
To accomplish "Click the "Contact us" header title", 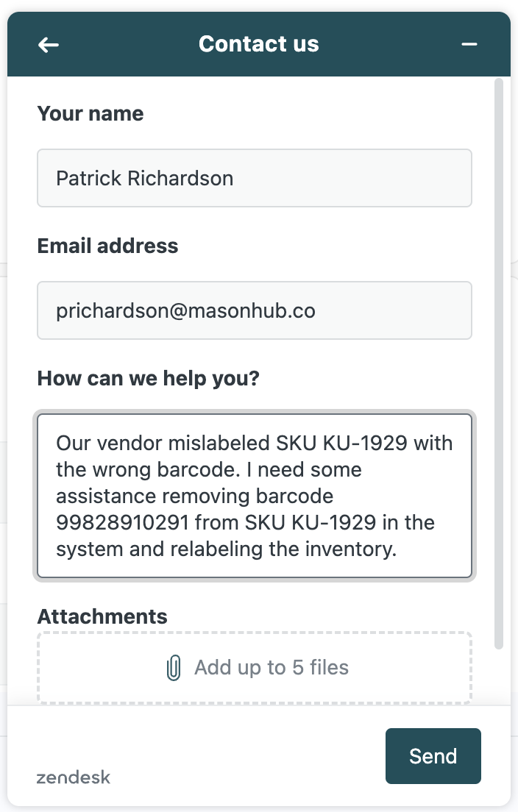I will pos(258,44).
